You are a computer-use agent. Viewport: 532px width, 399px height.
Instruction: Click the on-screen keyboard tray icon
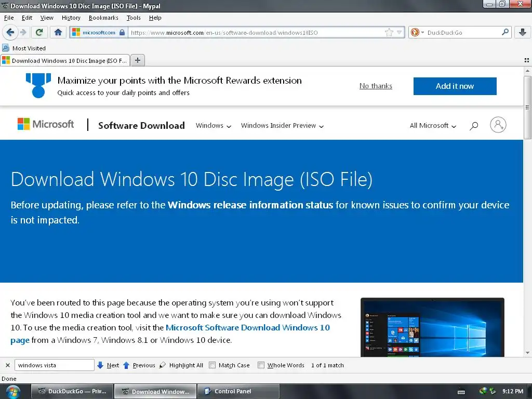[x=461, y=392]
